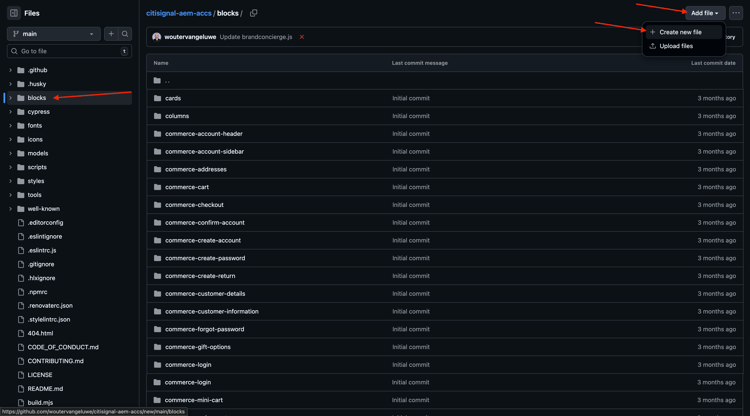750x416 pixels.
Task: Choose Upload files from menu
Action: pos(684,46)
